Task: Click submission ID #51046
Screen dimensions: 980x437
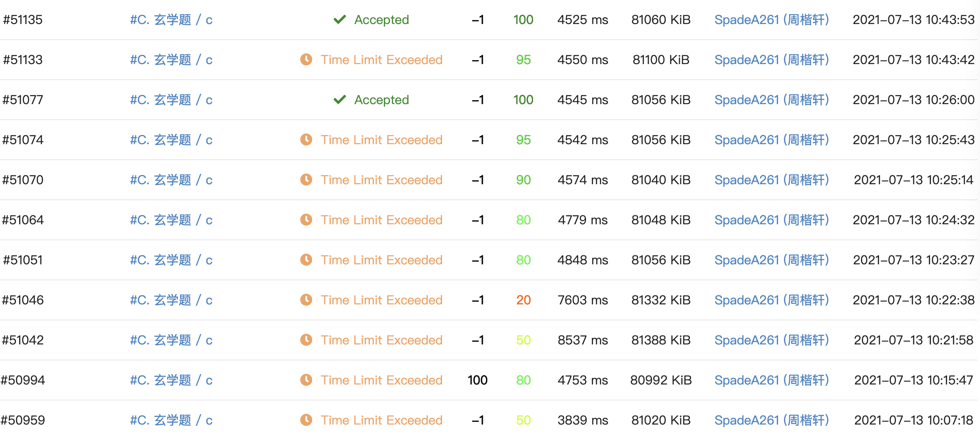Action: point(23,300)
